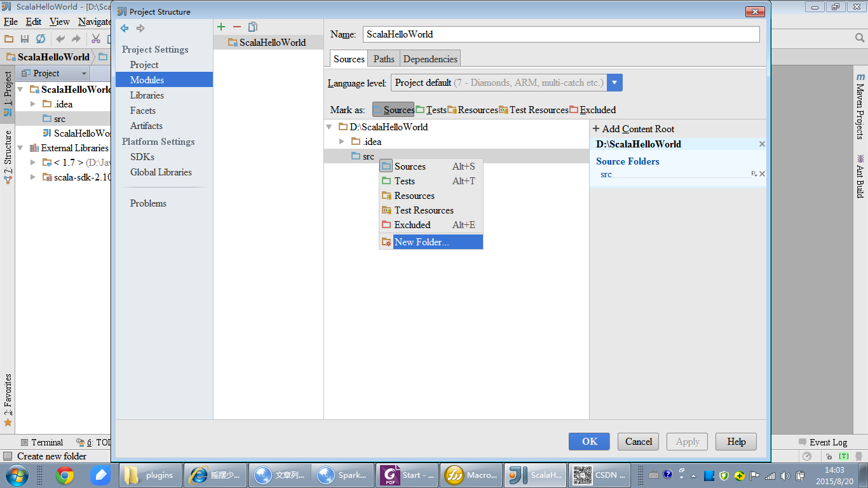Viewport: 868px width, 488px height.
Task: Click the forward arrow in Project Structure
Action: (x=140, y=28)
